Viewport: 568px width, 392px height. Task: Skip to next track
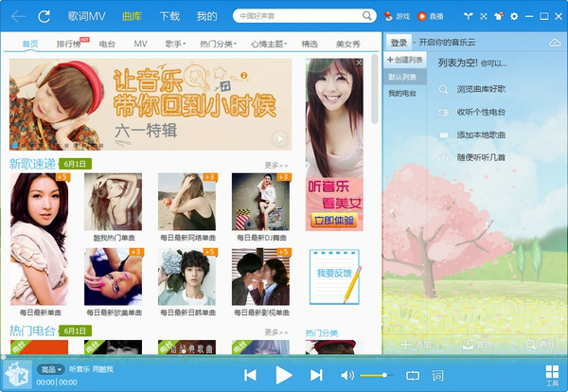click(316, 375)
